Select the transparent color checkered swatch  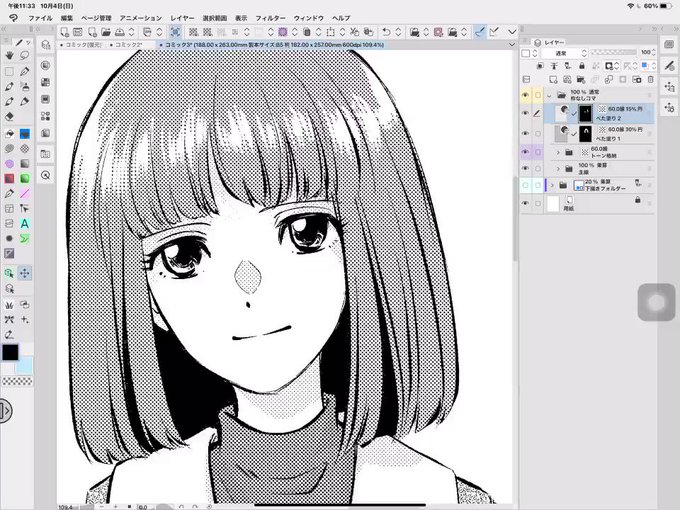click(x=17, y=381)
